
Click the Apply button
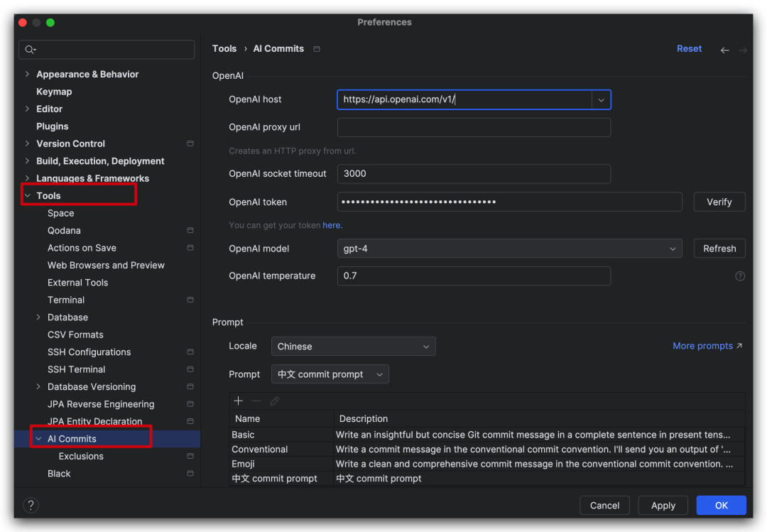click(x=663, y=505)
